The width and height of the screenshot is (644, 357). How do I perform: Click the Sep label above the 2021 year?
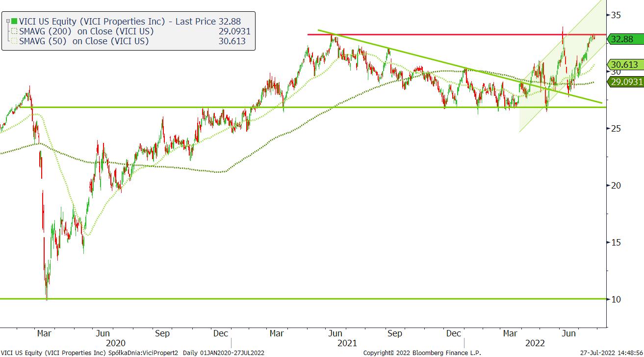(x=395, y=333)
